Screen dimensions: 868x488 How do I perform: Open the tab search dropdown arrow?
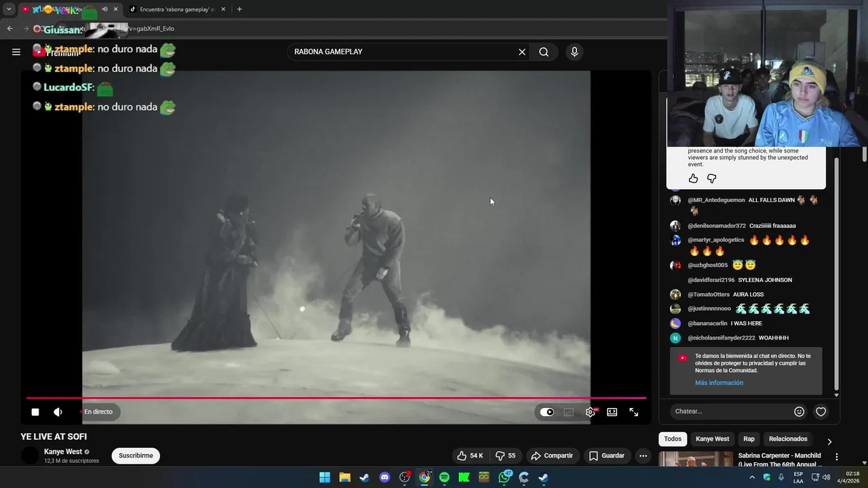coord(9,9)
